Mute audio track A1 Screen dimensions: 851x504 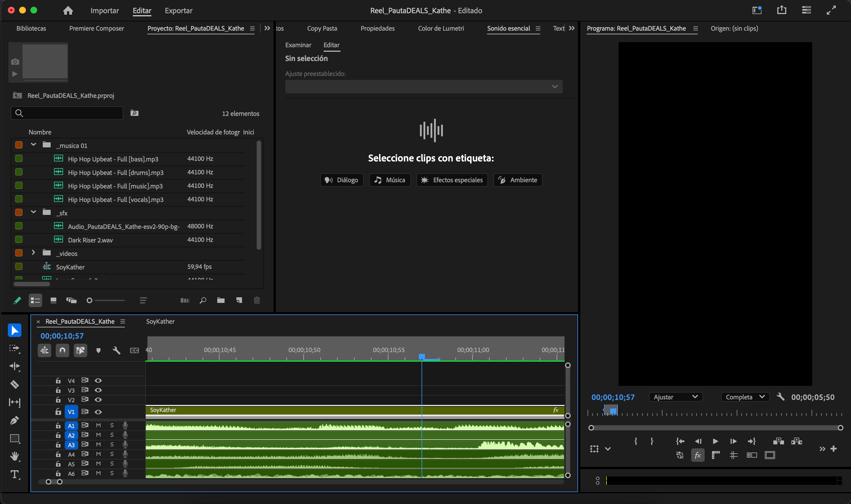point(98,425)
